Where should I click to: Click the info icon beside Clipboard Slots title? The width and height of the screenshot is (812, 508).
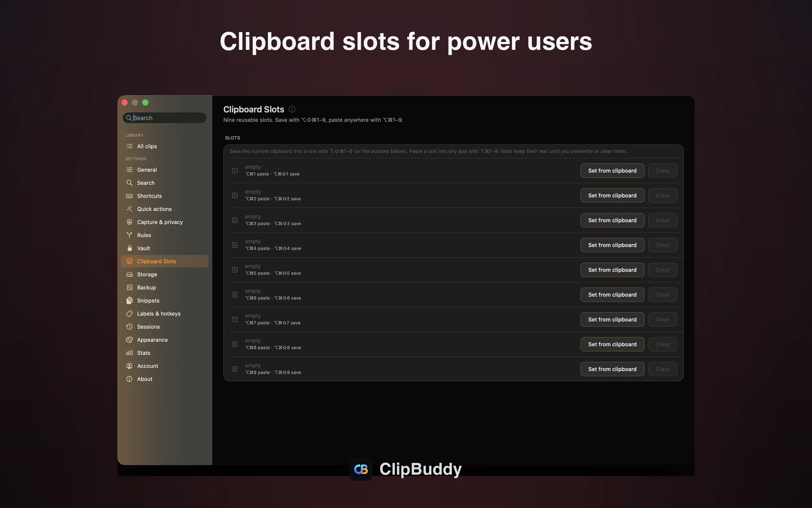(292, 109)
